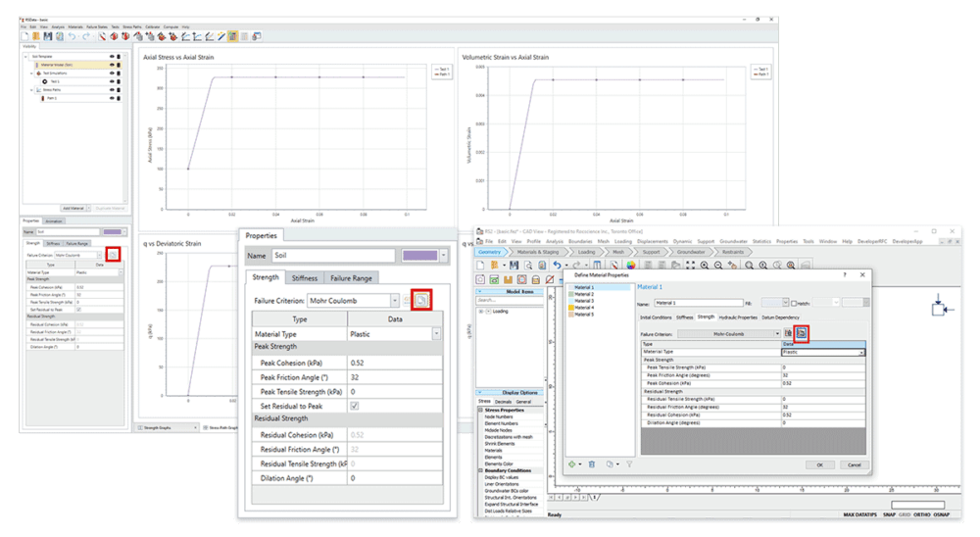Click the Undo arrow in RS2 toolbar

coord(556,266)
